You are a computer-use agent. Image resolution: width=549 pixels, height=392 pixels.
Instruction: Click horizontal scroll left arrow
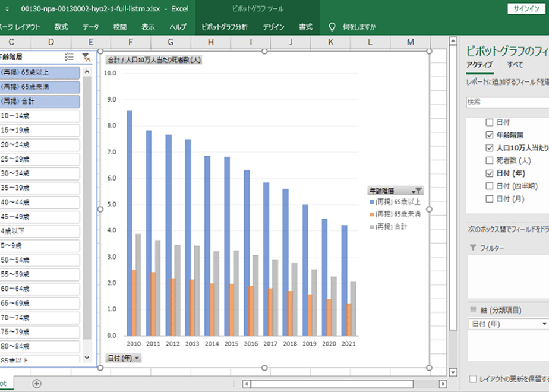(x=247, y=384)
